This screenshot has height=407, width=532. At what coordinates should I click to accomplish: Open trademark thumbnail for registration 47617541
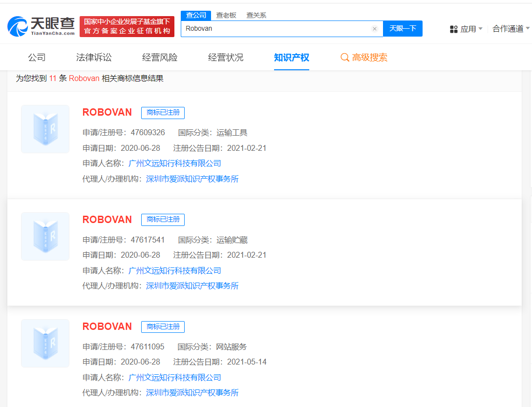45,237
